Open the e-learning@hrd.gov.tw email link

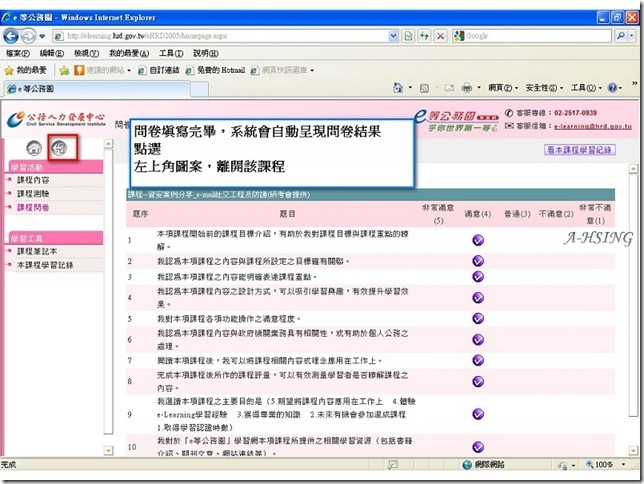coord(593,127)
